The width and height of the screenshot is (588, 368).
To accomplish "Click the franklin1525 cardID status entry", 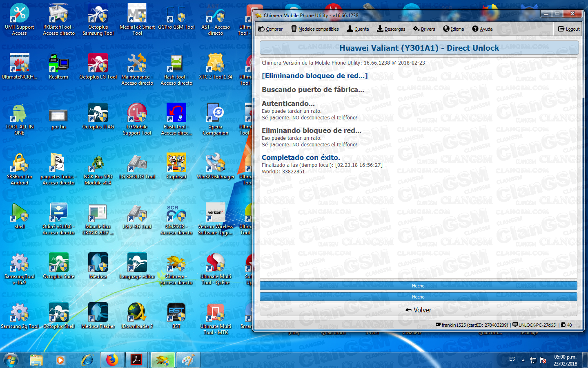I will pyautogui.click(x=472, y=325).
